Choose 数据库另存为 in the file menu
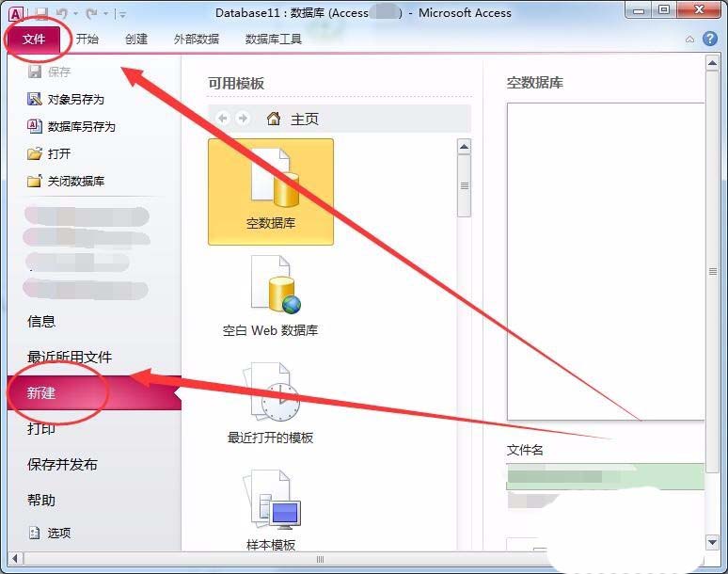Screen dimensions: 728x574 pyautogui.click(x=71, y=126)
